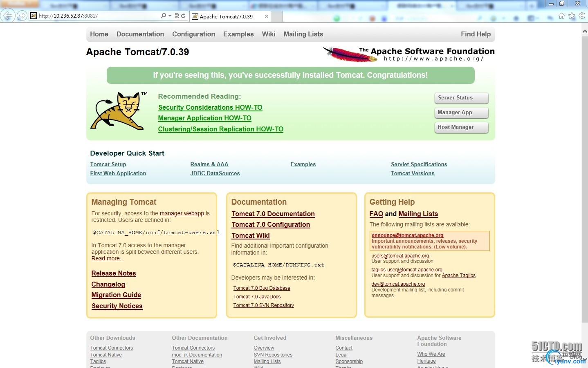Click the Tomcat cat logo image

tap(119, 111)
